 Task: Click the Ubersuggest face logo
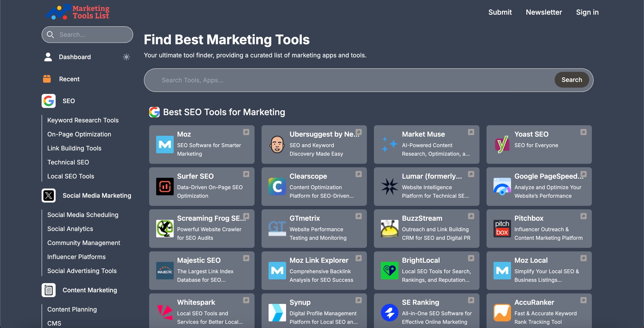[x=277, y=145]
